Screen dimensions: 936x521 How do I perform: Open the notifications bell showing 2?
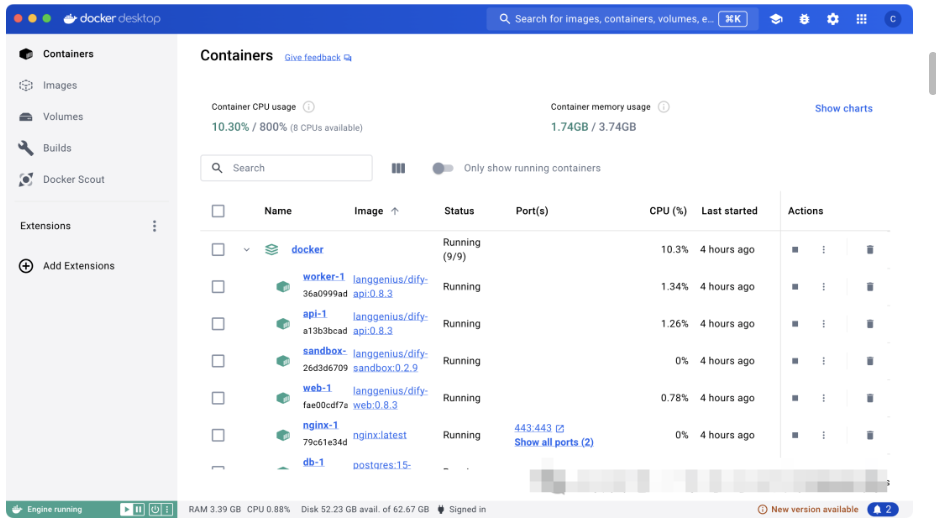point(882,509)
